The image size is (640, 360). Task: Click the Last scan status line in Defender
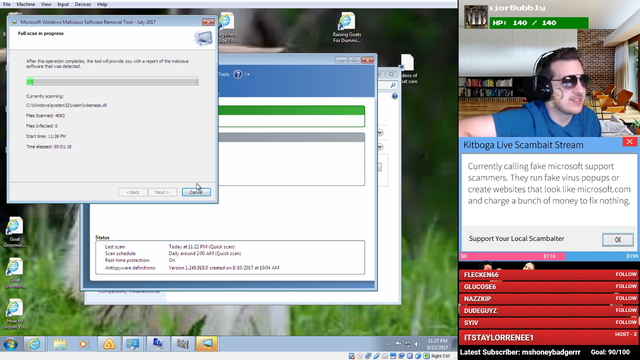tap(170, 247)
